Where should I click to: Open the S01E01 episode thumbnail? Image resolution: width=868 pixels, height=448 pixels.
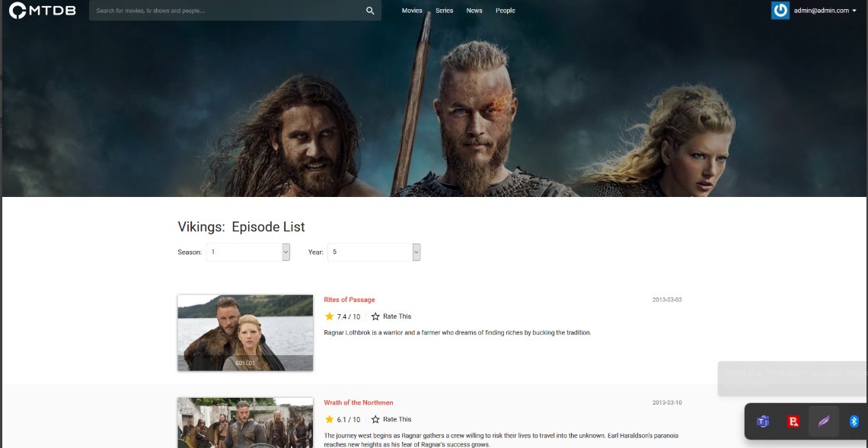pyautogui.click(x=245, y=332)
